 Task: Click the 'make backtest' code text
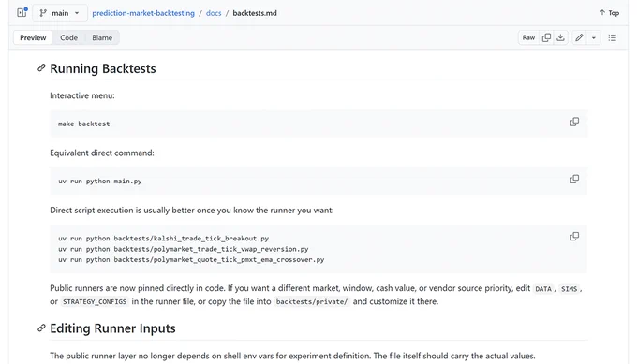[x=83, y=124]
